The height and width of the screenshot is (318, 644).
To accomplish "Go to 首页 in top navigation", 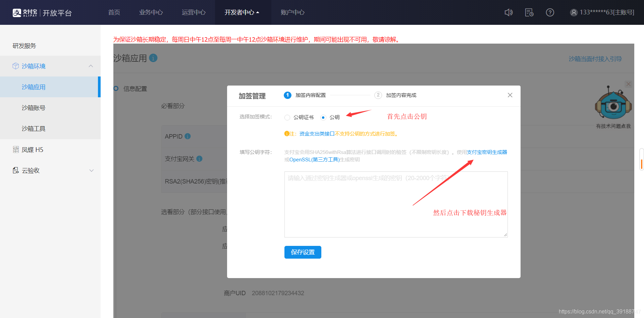I will pyautogui.click(x=114, y=12).
